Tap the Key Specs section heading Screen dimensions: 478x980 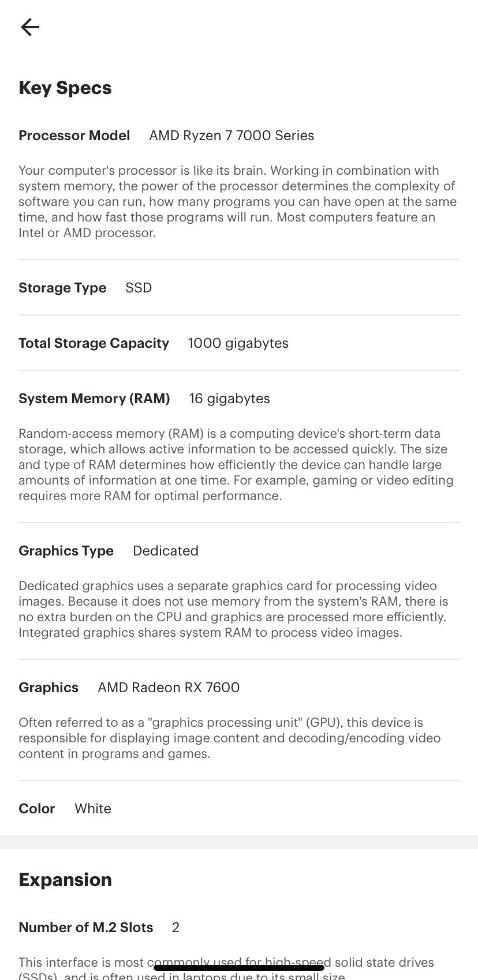(65, 88)
